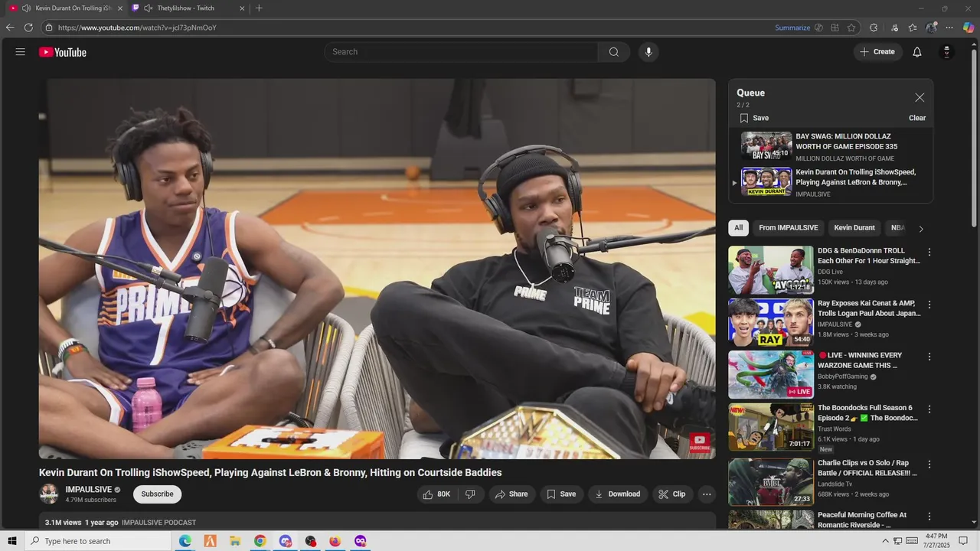The image size is (980, 551).
Task: Clip the video with the scissors button
Action: point(672,494)
